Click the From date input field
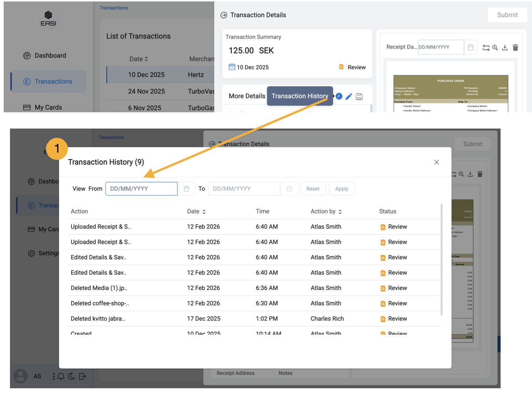532x396 pixels. tap(141, 189)
